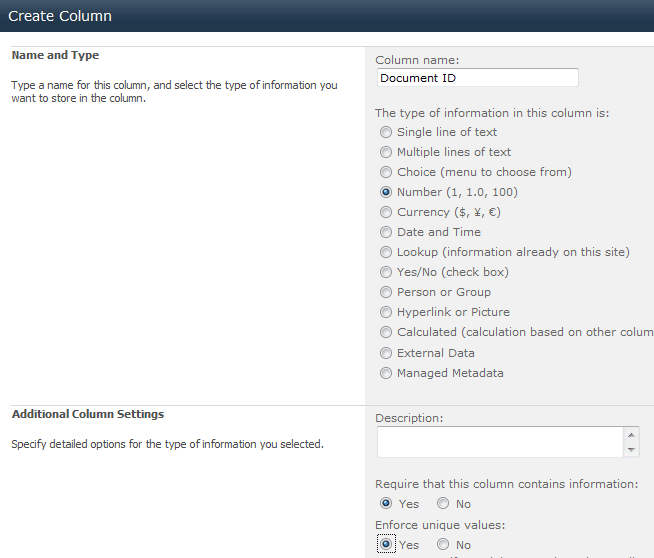
Task: Select Choice (menu to choose from) type
Action: (386, 172)
